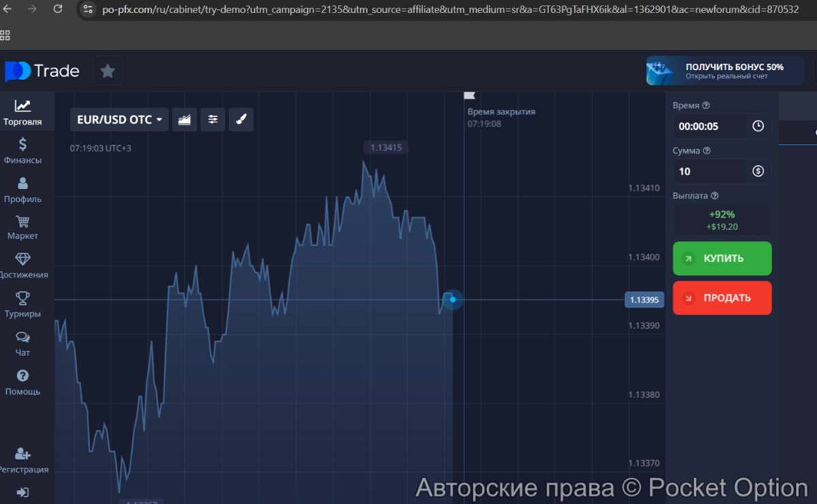The image size is (817, 504).
Task: Click the Время закрытия label
Action: tap(501, 112)
